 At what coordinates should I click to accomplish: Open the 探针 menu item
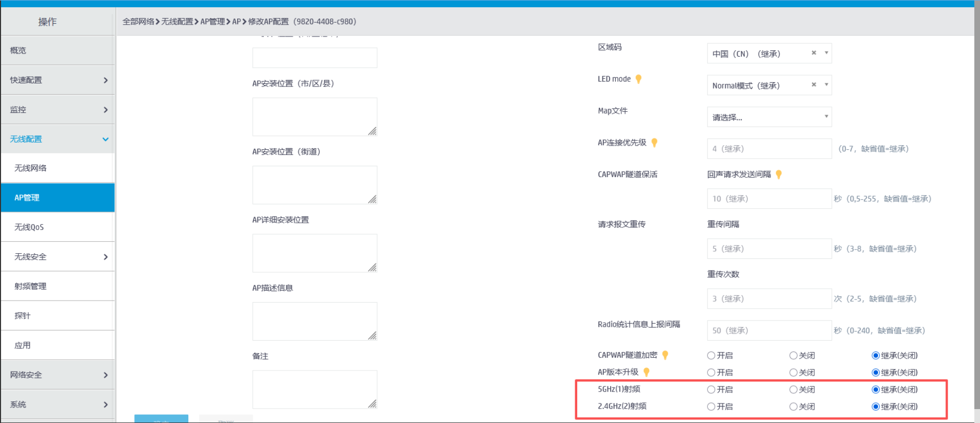58,315
